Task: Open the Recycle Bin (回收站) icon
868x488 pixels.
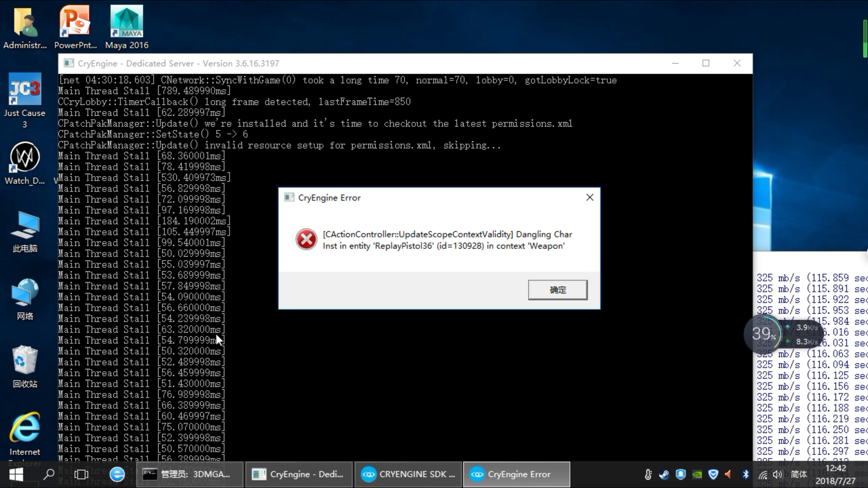Action: 25,366
